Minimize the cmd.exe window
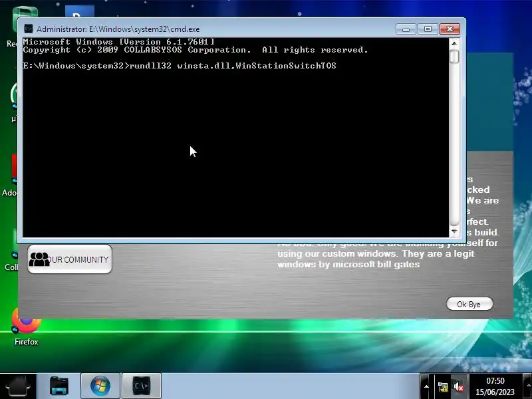Screen dimensions: 532x399 click(x=406, y=29)
